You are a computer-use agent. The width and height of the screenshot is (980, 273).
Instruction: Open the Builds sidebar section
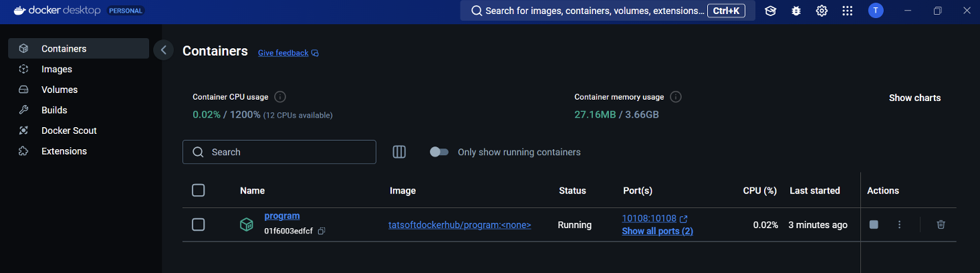tap(78, 110)
